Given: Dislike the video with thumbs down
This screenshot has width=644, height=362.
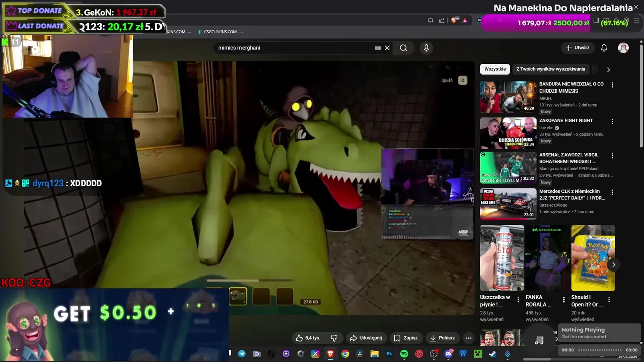Looking at the screenshot, I should tap(334, 338).
